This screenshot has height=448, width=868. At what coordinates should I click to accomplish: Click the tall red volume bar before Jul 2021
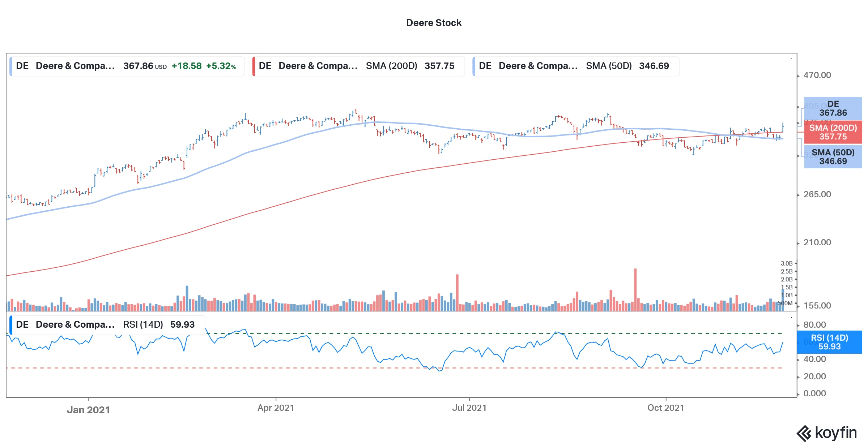tap(457, 293)
